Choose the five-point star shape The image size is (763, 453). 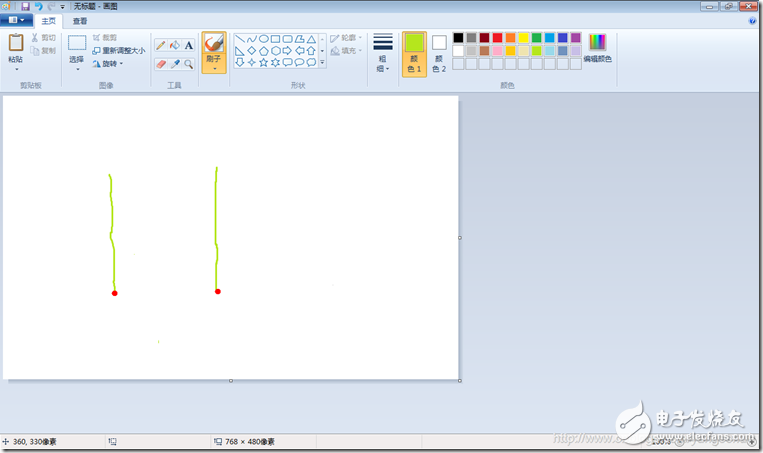(263, 62)
